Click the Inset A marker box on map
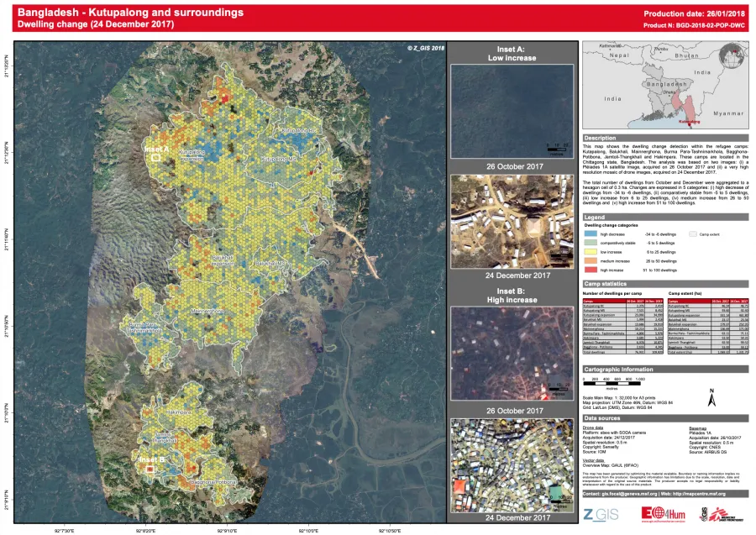The width and height of the screenshot is (756, 535). [x=155, y=157]
